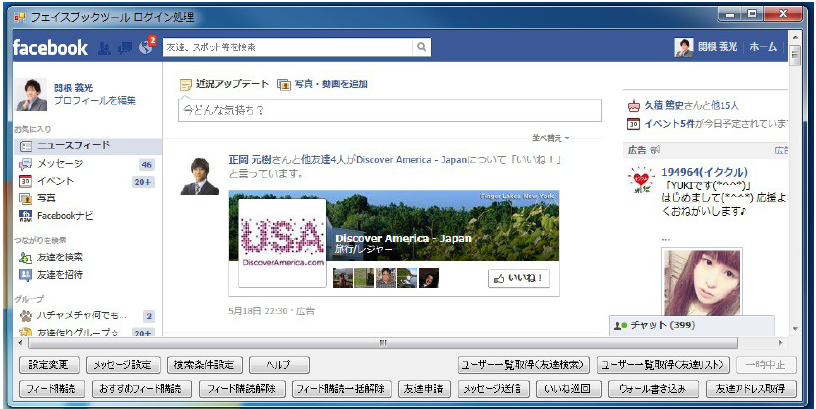The image size is (816, 409).
Task: Click the メッセージ設定 button
Action: (123, 365)
